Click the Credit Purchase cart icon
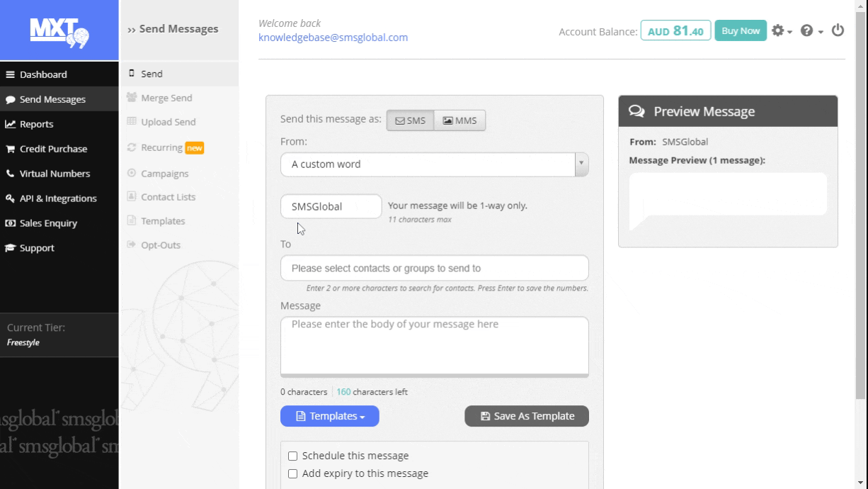 coord(11,149)
